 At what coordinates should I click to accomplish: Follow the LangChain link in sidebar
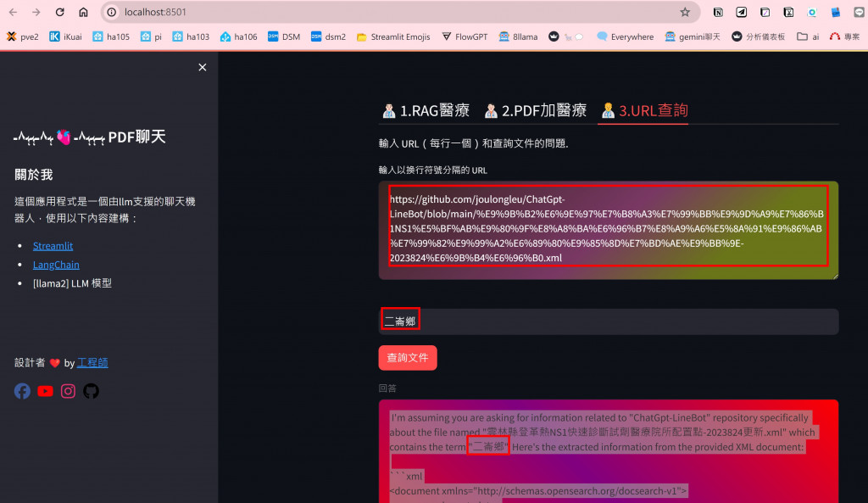[56, 265]
